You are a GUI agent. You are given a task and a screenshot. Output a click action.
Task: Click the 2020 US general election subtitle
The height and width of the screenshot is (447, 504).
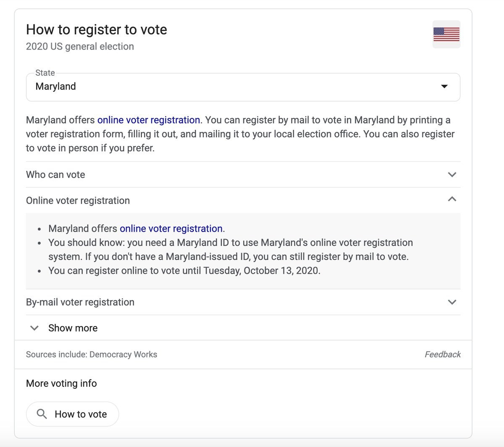click(80, 47)
